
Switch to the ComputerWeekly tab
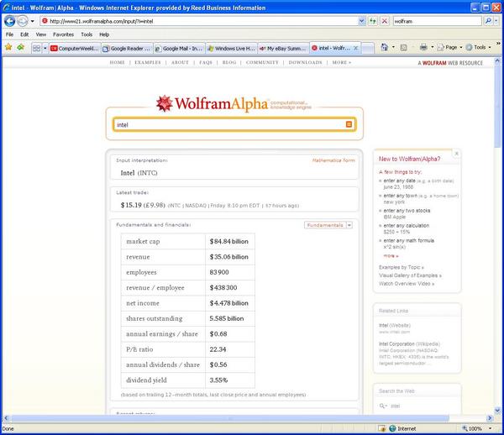click(75, 48)
